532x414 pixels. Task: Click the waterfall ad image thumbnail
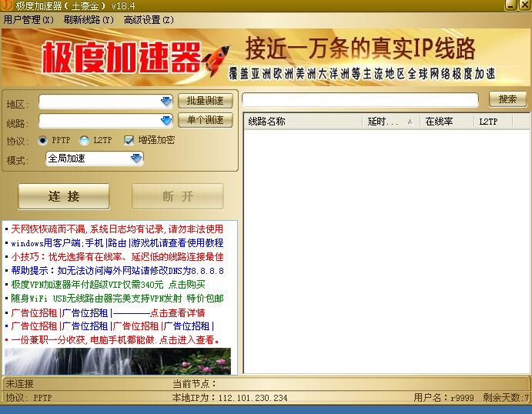pyautogui.click(x=117, y=361)
